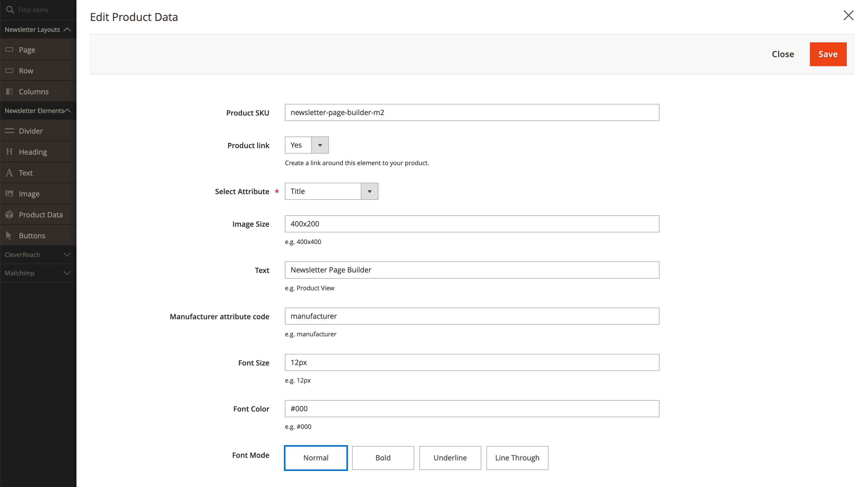Click the Image menu item label
The image size is (868, 487).
[x=29, y=194]
